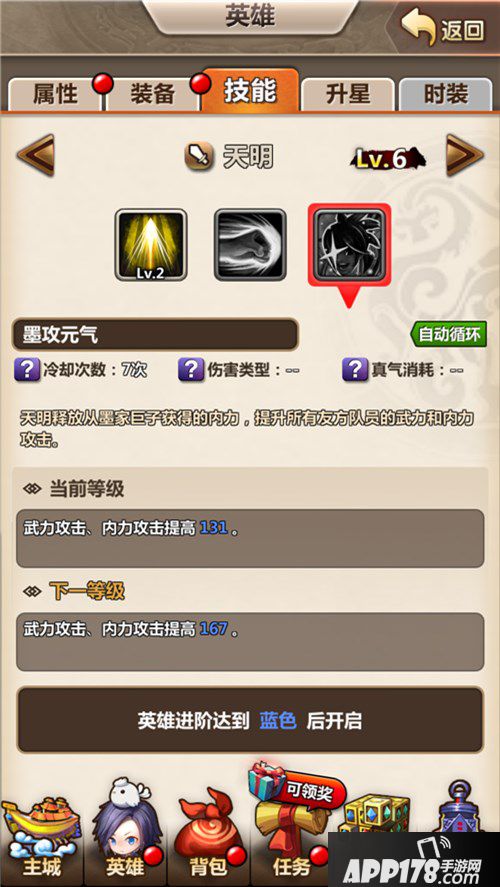Switch to the 属性 tab
The height and width of the screenshot is (887, 500).
pos(55,94)
